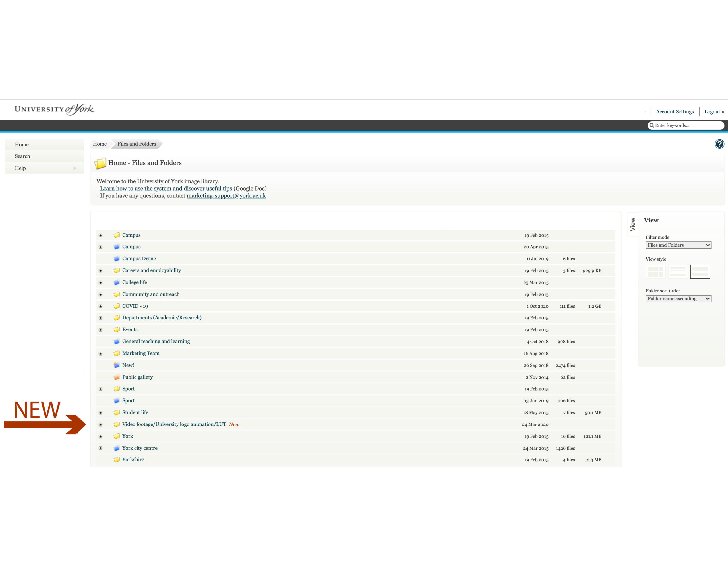Image resolution: width=728 pixels, height=566 pixels.
Task: Expand the Video footage/University logo animation folder
Action: tap(100, 425)
